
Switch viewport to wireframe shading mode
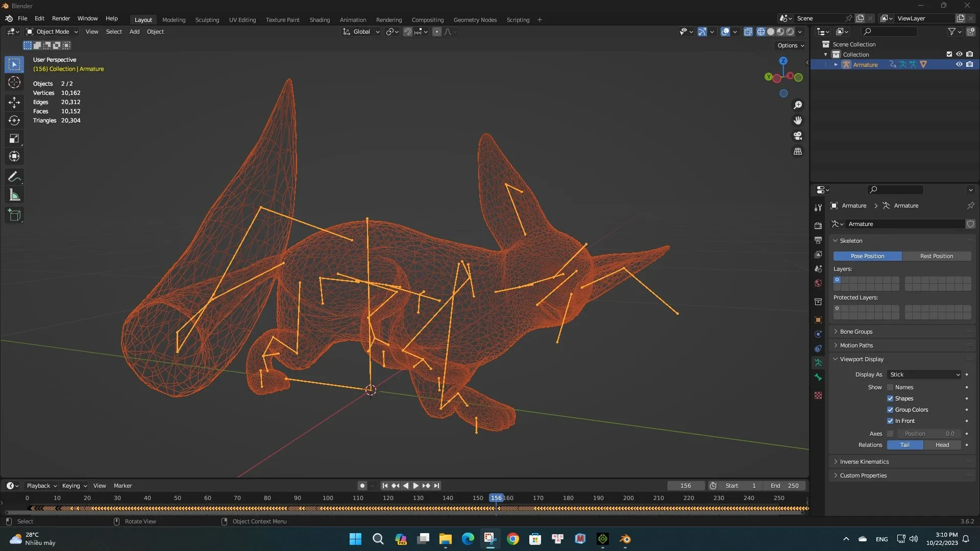click(x=760, y=31)
